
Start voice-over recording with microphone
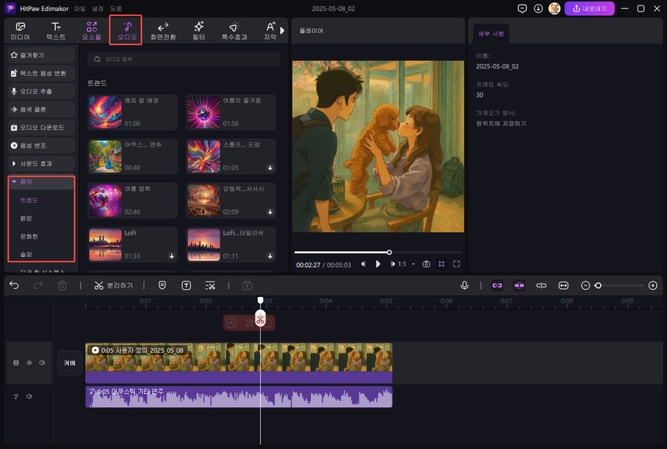pyautogui.click(x=465, y=285)
